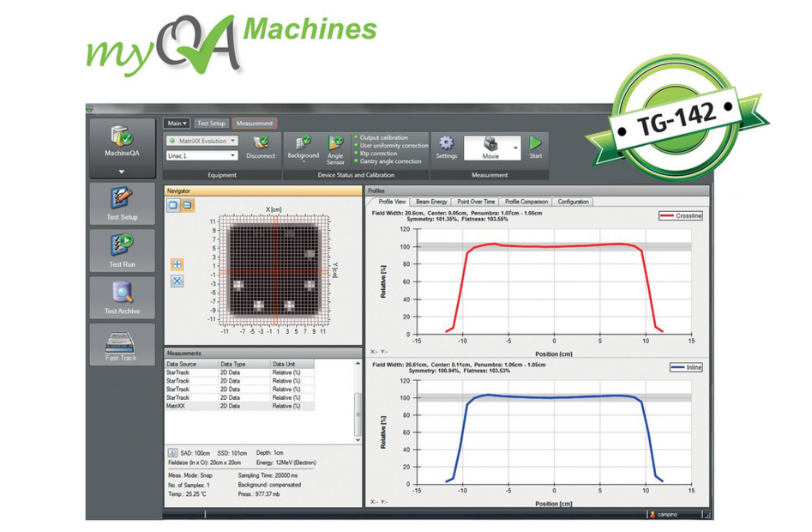The image size is (812, 532).
Task: Switch Navigator to single view layout
Action: tap(173, 205)
